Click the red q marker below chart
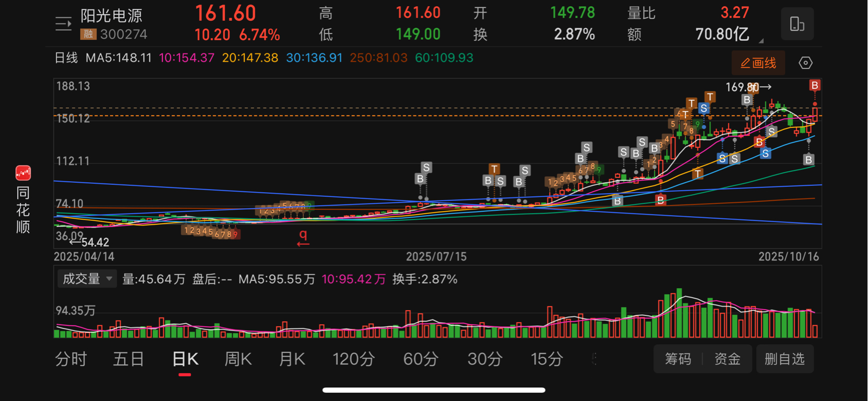This screenshot has height=401, width=868. click(x=303, y=238)
